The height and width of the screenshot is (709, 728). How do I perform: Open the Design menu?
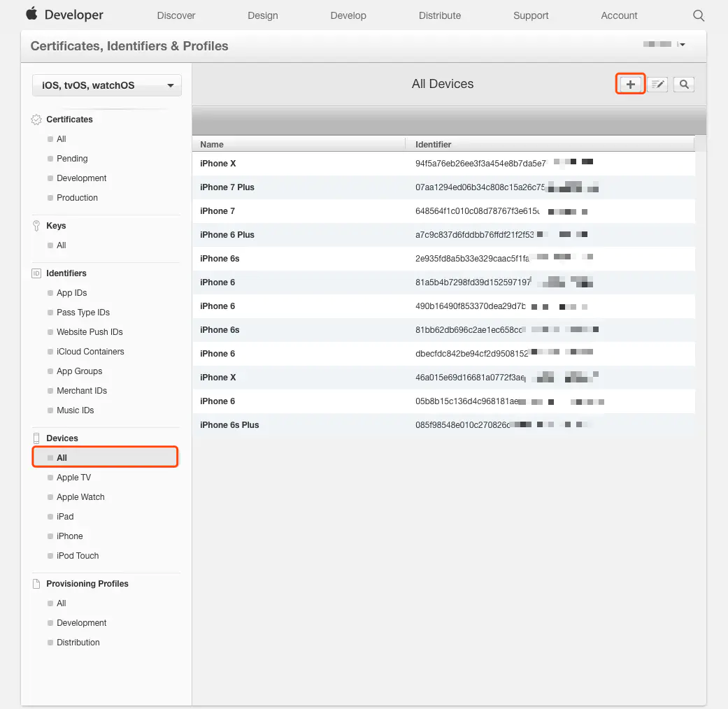click(x=263, y=15)
